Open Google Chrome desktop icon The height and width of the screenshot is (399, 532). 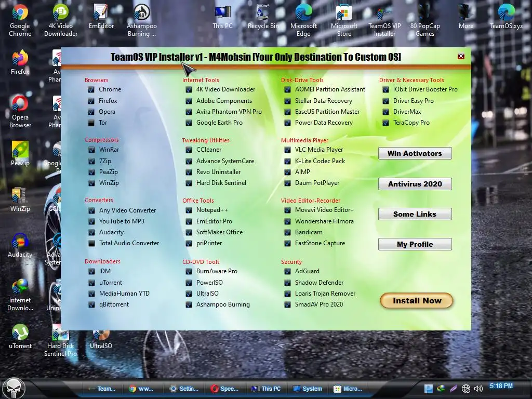click(x=20, y=20)
